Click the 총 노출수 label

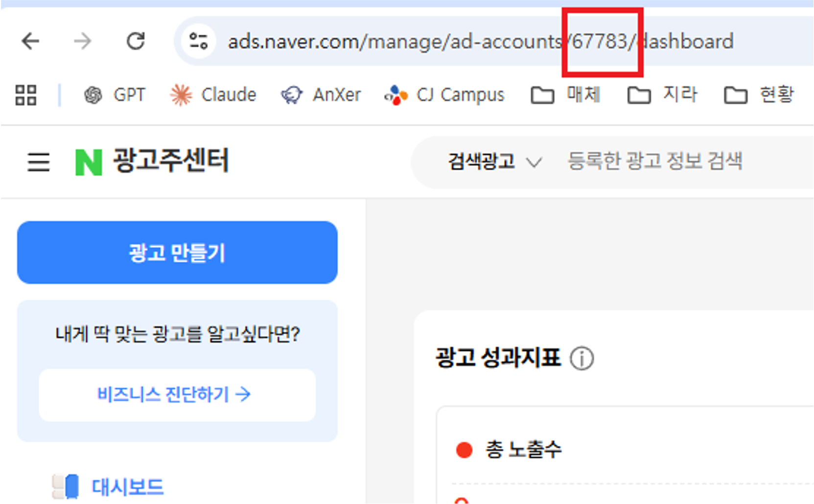tap(523, 449)
